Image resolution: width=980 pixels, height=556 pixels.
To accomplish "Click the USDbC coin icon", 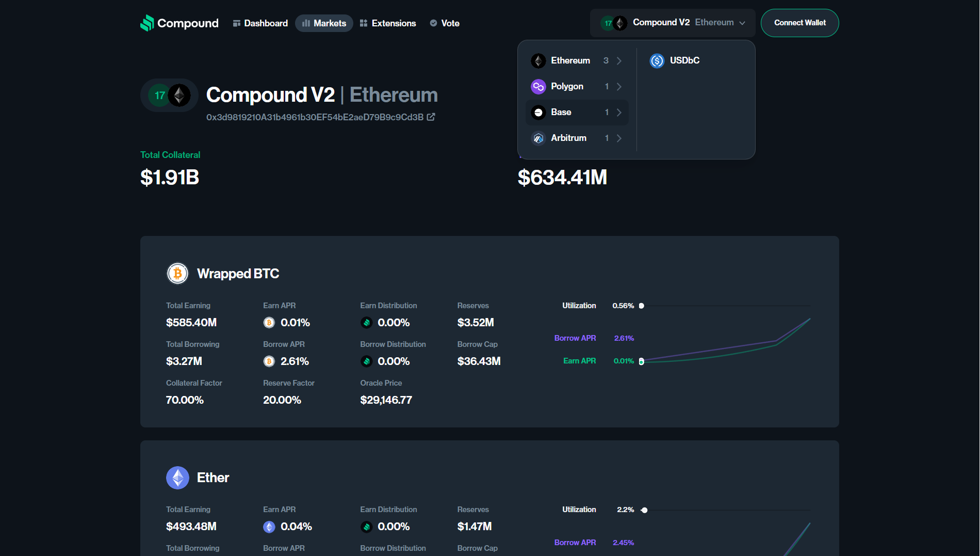I will tap(657, 61).
